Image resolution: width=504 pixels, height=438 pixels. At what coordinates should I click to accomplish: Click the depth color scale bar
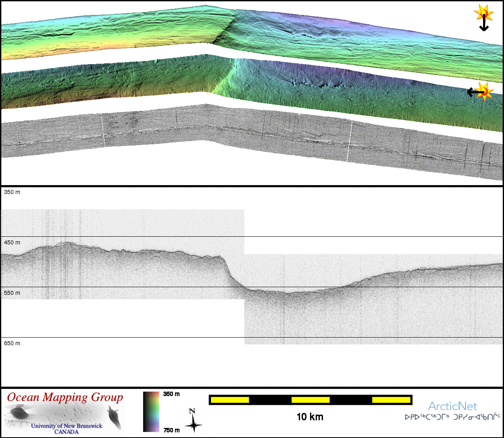click(x=151, y=411)
